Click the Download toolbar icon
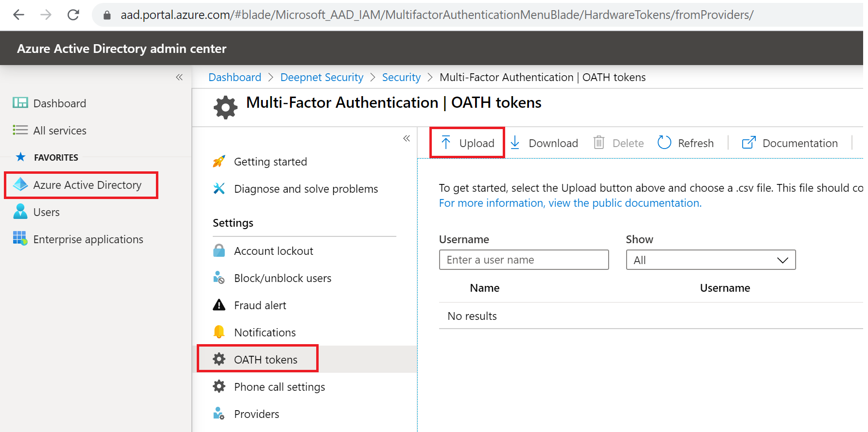868x432 pixels. pos(515,143)
